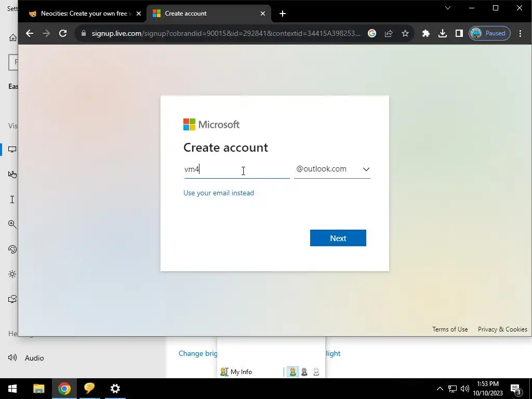Toggle Chrome side panel icon
Viewport: 532px width, 399px height.
click(459, 33)
